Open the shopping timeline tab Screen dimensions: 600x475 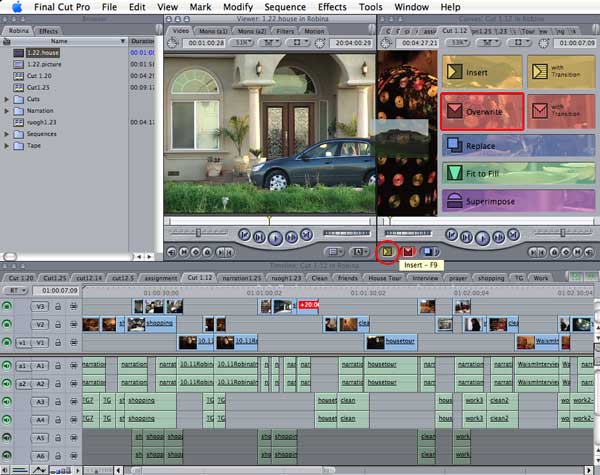click(491, 278)
